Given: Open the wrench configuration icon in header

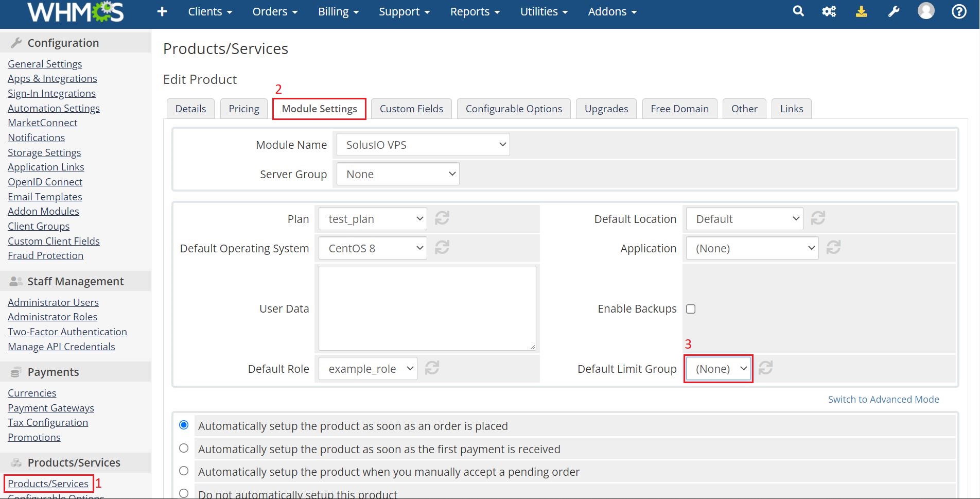Looking at the screenshot, I should click(x=894, y=11).
